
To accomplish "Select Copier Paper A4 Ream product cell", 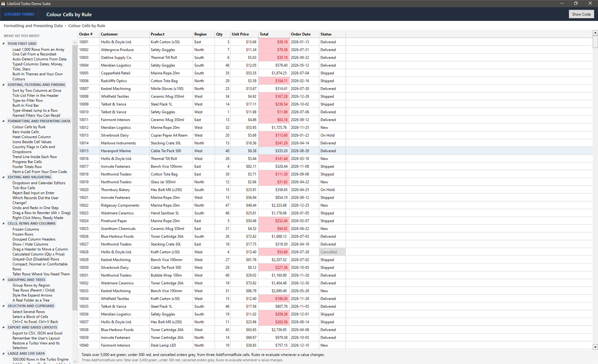I will 171,135.
